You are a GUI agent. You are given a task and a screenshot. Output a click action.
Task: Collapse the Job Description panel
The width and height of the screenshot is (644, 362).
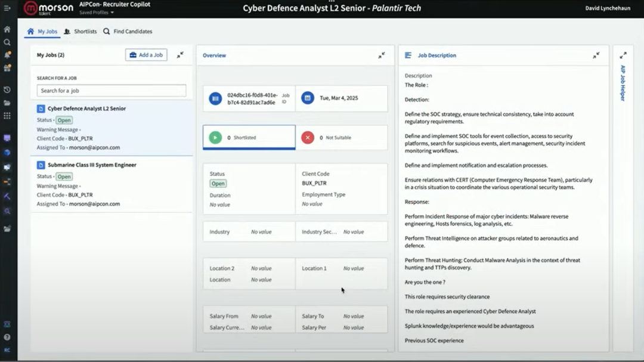coord(596,55)
